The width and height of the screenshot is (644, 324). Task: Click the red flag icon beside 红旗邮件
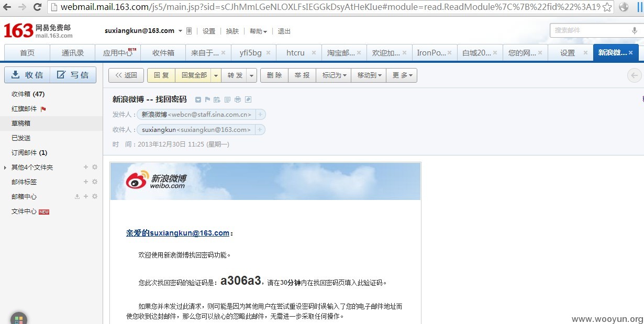tap(43, 109)
